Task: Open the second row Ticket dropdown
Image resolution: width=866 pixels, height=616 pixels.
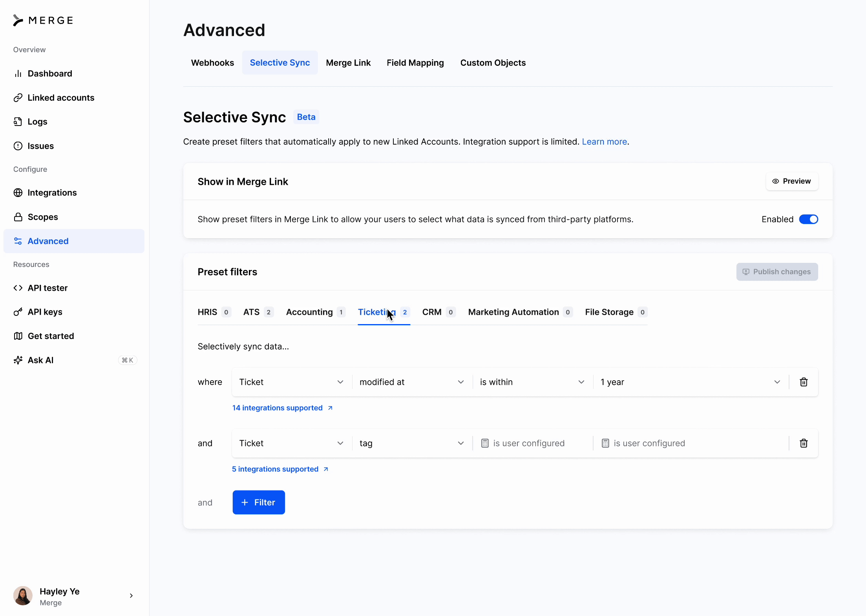Action: point(292,443)
